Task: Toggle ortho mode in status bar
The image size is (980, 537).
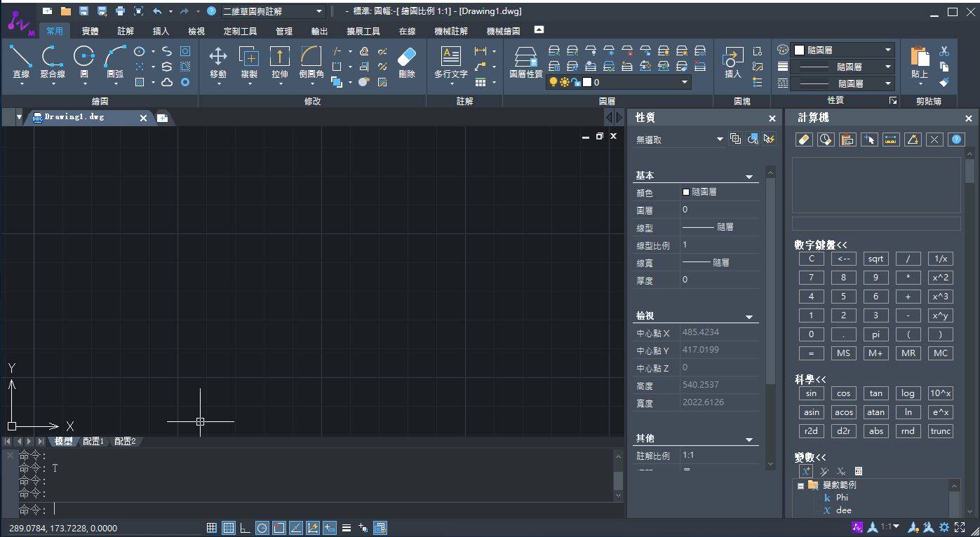Action: pos(245,528)
